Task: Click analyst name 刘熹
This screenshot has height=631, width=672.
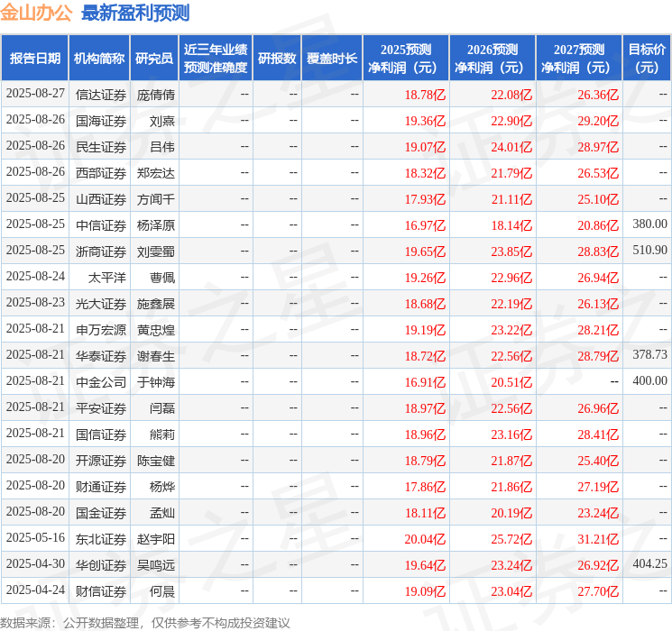Action: click(162, 121)
